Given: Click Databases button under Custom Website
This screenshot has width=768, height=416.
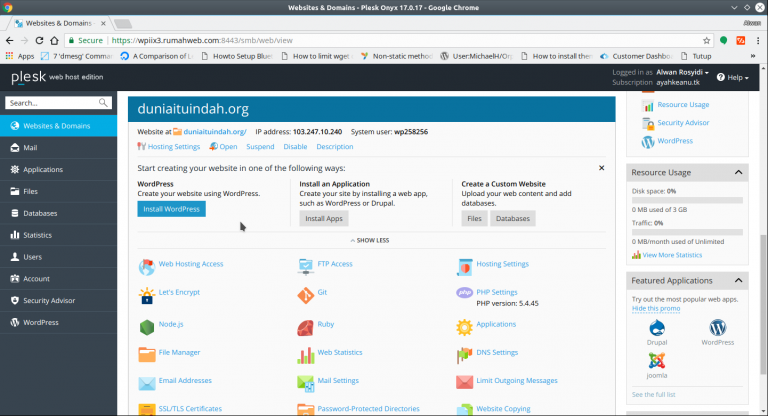Looking at the screenshot, I should (513, 219).
